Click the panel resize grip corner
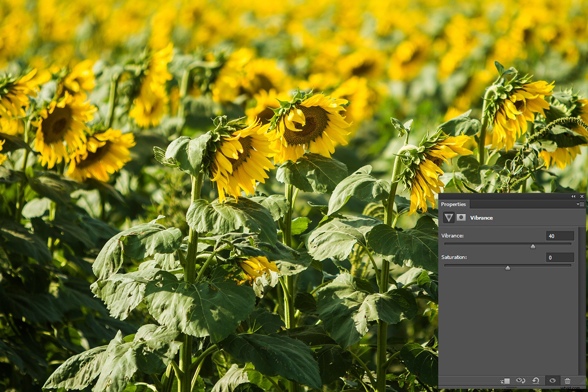 [584, 382]
